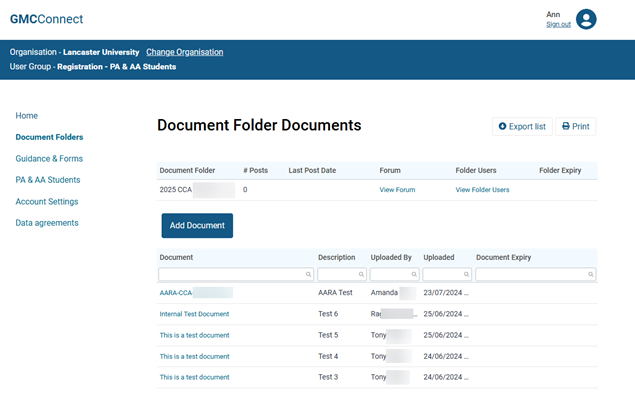Click the search icon in Document filter
The height and width of the screenshot is (395, 635).
308,274
